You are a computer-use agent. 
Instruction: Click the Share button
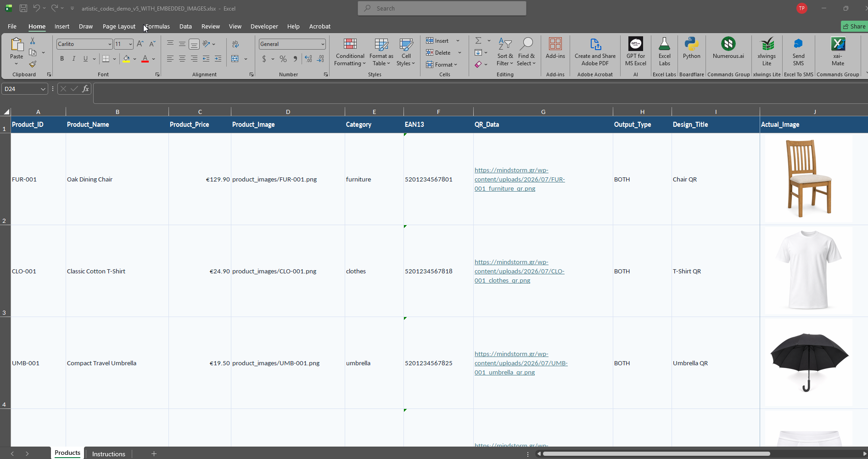(x=854, y=26)
